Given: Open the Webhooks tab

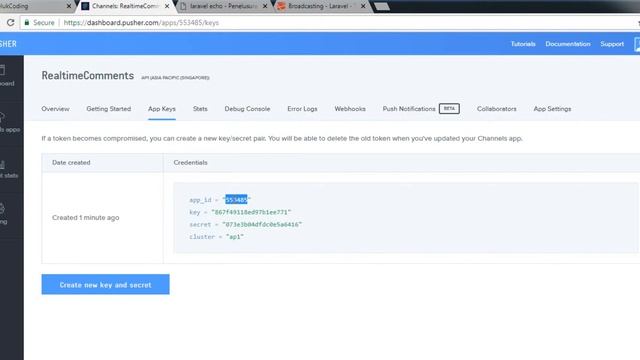Looking at the screenshot, I should (350, 109).
